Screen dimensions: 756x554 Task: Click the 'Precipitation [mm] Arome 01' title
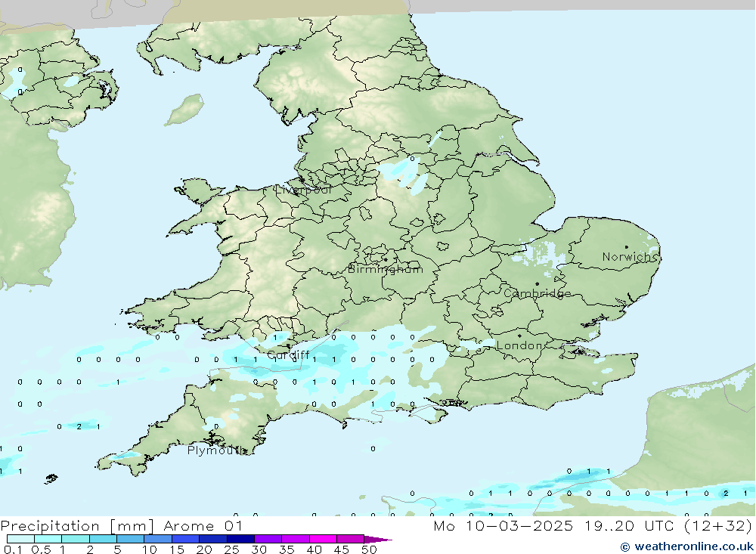[x=122, y=526]
